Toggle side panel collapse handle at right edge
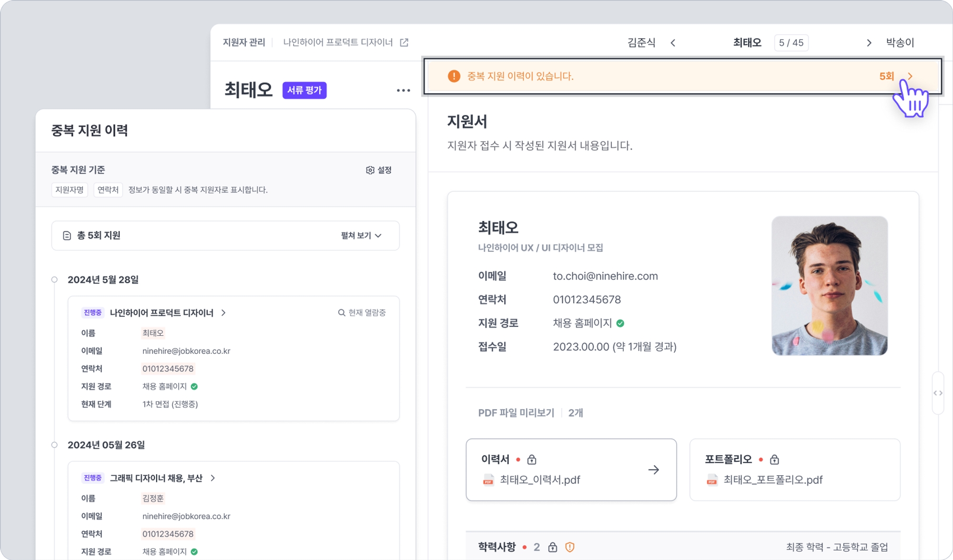The height and width of the screenshot is (560, 953). [938, 393]
